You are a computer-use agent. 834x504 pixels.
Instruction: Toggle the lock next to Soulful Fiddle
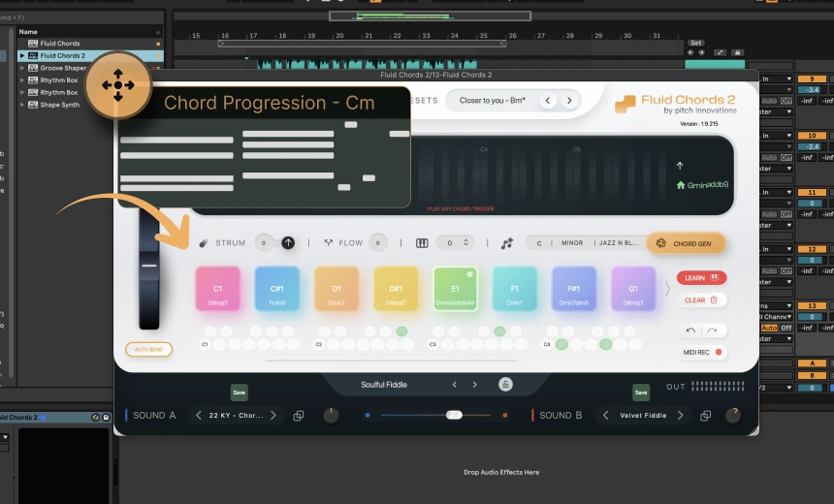click(x=505, y=385)
